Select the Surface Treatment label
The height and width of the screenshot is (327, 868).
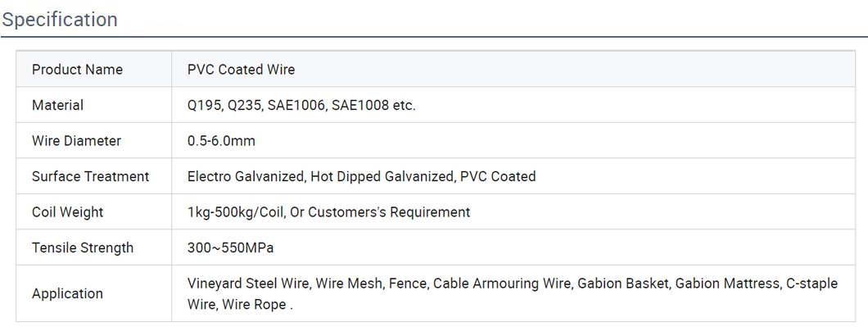tap(91, 176)
